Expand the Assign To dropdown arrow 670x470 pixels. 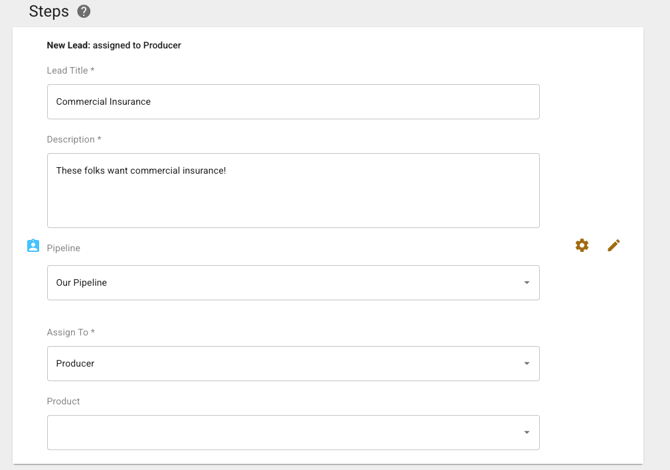(x=527, y=364)
